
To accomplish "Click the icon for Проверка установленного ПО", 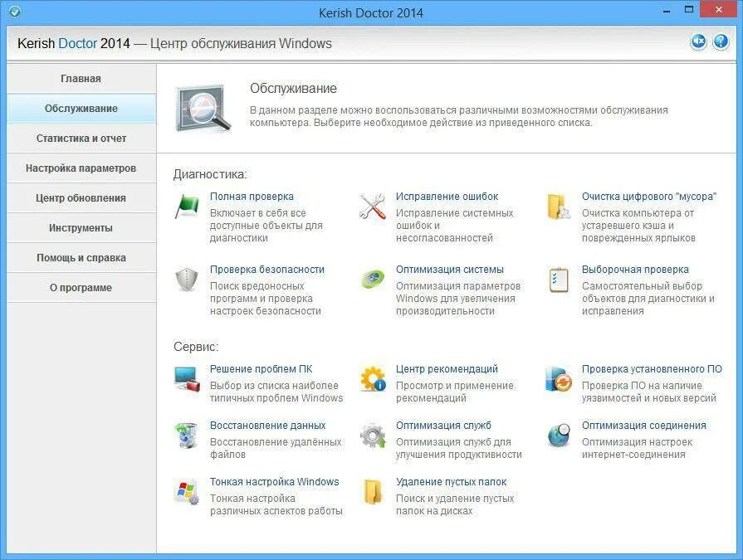I will point(558,378).
